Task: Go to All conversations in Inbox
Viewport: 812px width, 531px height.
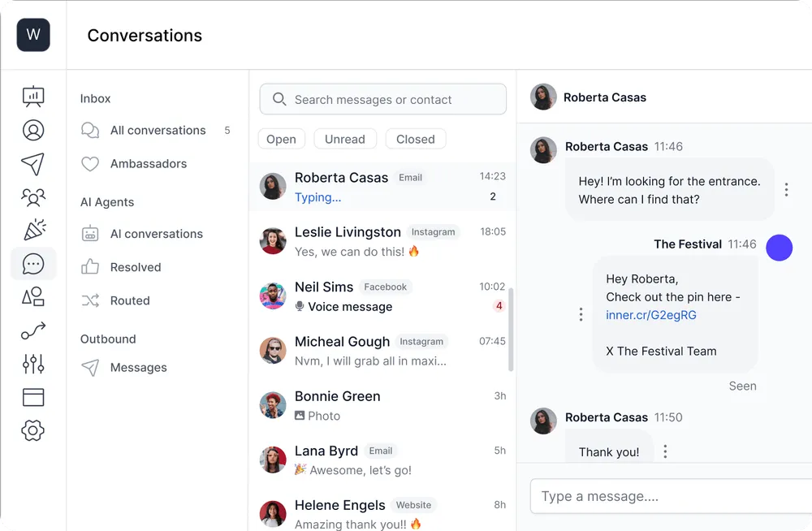Action: pos(155,130)
